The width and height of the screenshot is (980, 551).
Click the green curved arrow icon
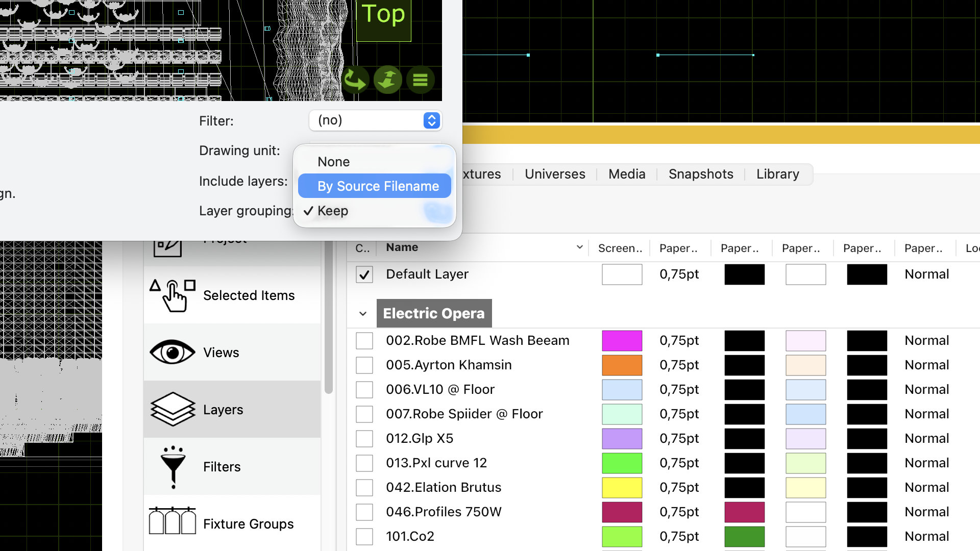[x=354, y=80]
